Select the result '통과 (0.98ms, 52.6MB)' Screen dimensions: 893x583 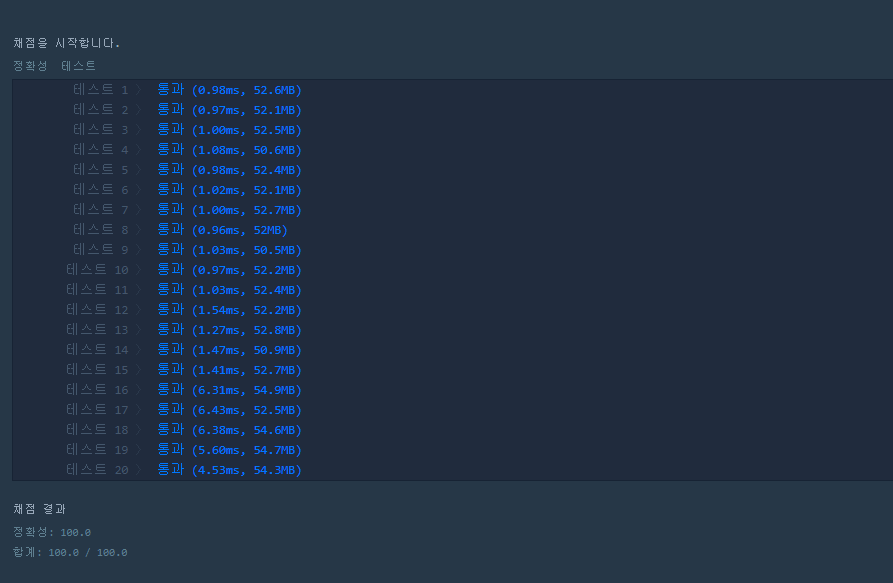point(230,90)
